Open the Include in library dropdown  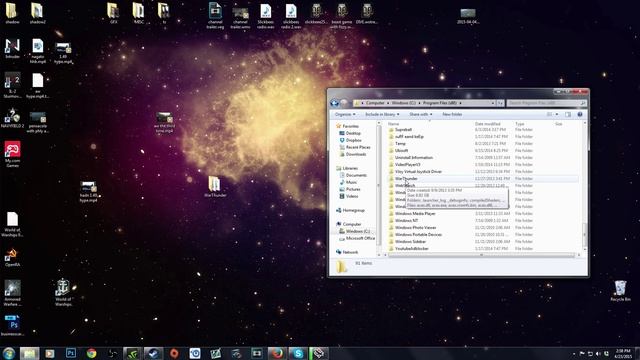[x=382, y=114]
